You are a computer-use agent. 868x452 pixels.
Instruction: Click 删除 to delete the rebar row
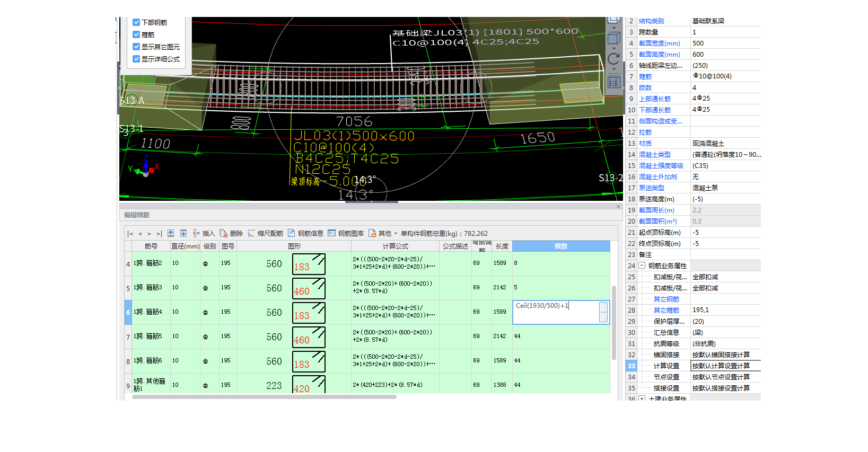pyautogui.click(x=232, y=233)
